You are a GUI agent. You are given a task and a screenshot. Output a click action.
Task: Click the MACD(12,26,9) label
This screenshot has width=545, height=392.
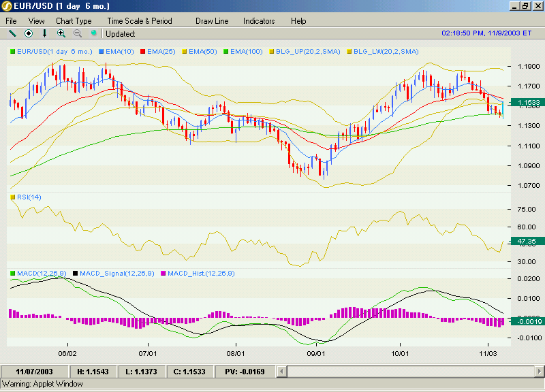pyautogui.click(x=42, y=274)
